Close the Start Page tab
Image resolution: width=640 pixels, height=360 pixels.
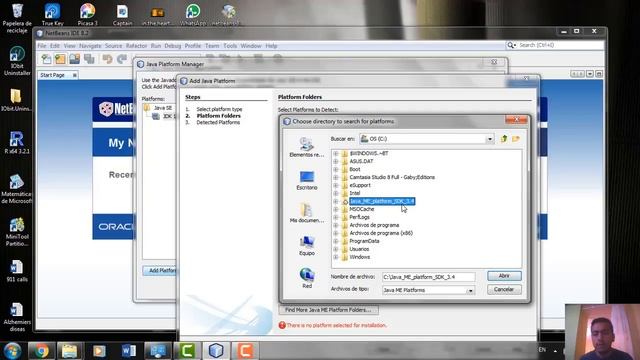[x=74, y=75]
